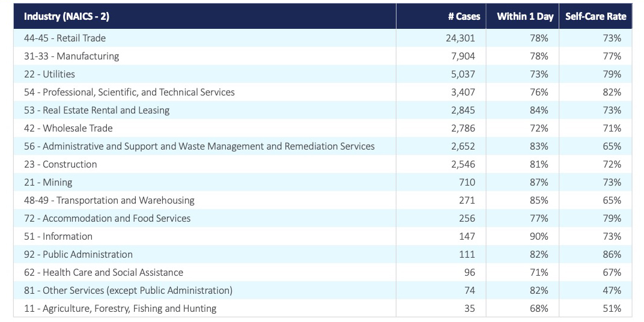Select Real Estate Rental and Leasing row
The height and width of the screenshot is (322, 644).
coord(97,110)
